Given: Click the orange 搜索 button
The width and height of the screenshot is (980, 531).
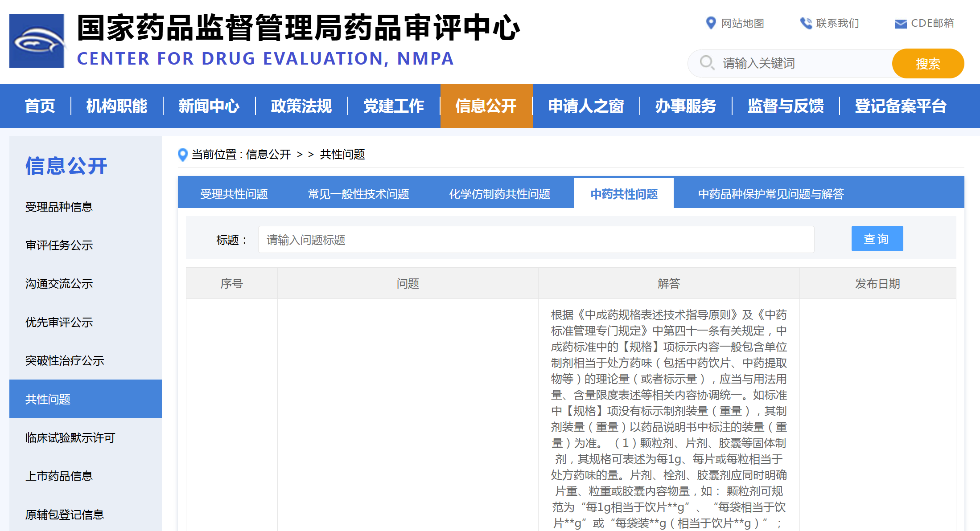Looking at the screenshot, I should click(x=928, y=63).
